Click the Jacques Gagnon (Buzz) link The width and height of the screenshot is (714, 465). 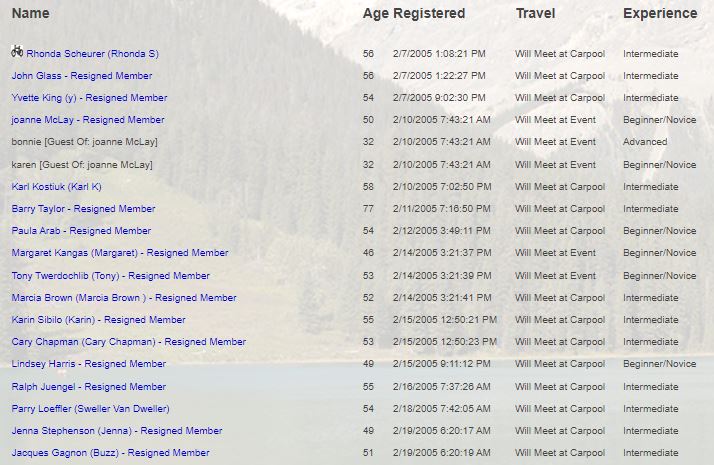pyautogui.click(x=110, y=453)
